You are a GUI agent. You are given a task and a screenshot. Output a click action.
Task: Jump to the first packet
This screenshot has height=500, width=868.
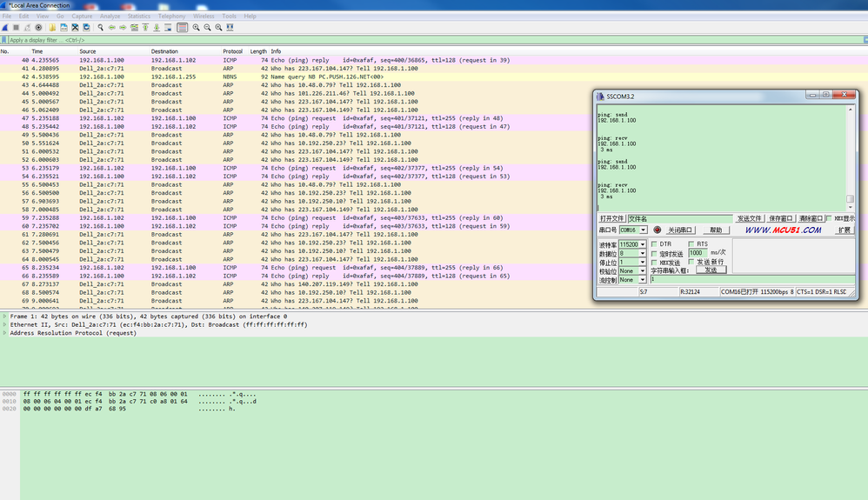145,28
